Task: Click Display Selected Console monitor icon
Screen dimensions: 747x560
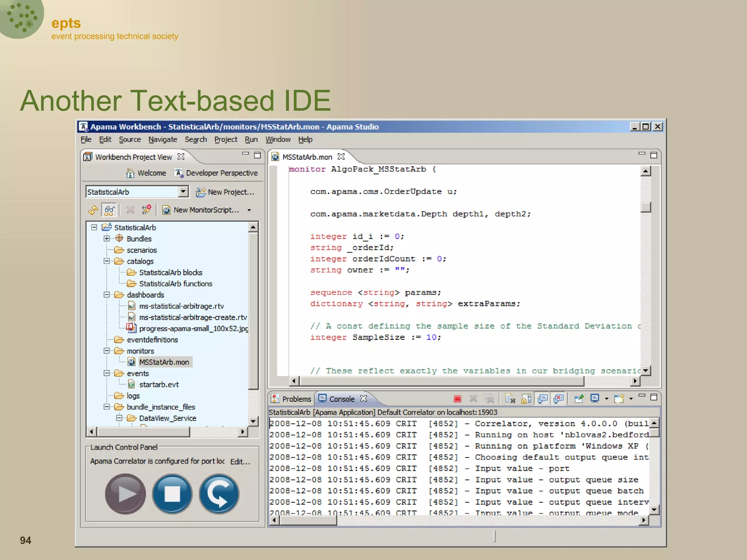Action: (595, 398)
